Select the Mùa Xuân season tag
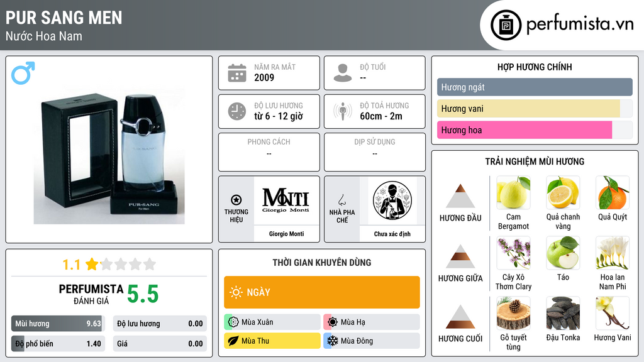 (272, 322)
